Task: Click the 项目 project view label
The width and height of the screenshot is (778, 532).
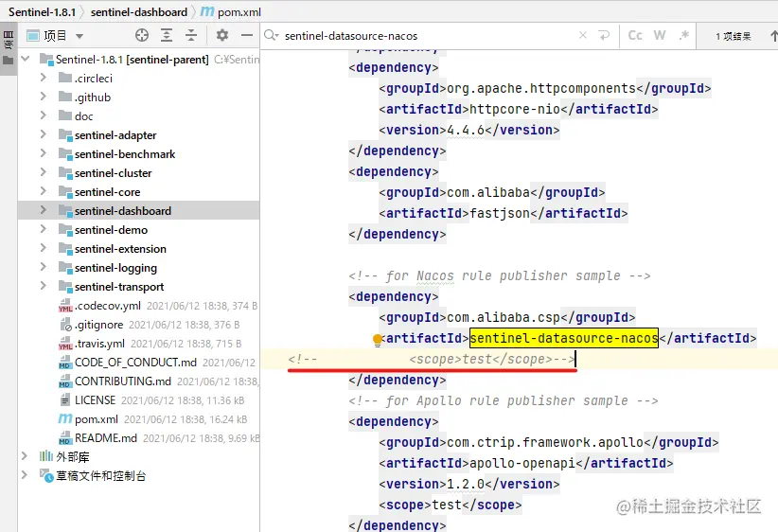Action: [x=55, y=36]
